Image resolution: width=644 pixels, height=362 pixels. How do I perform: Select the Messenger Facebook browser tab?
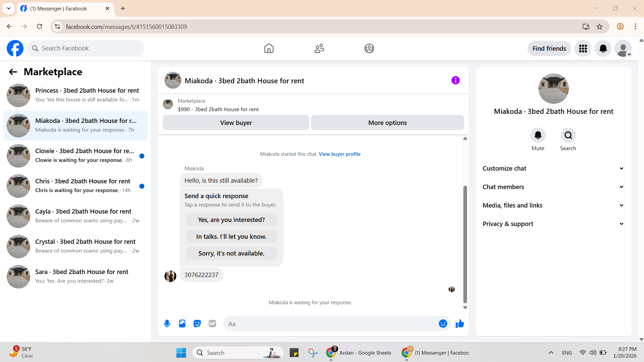(65, 9)
